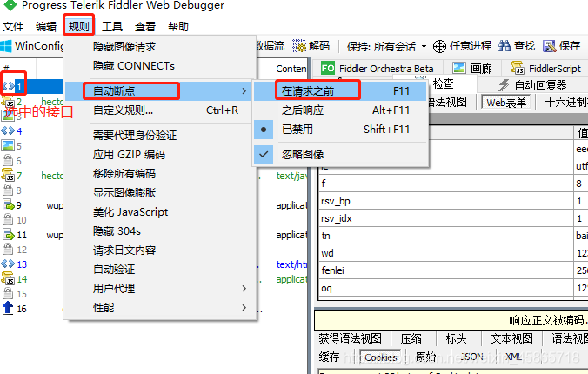The height and width of the screenshot is (374, 588).
Task: Switch to response 压缩 tab
Action: click(411, 338)
